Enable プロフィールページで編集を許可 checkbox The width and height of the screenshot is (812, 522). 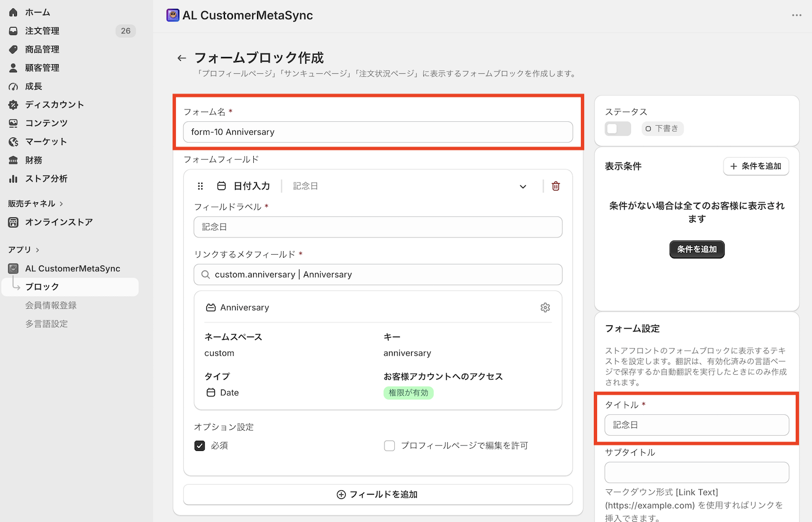pos(390,446)
